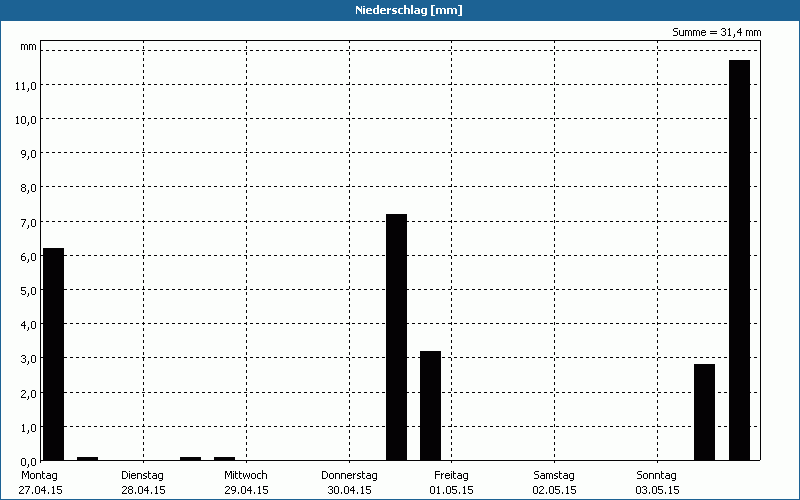The image size is (800, 500).
Task: Click the date 03.05.15
Action: tap(657, 490)
